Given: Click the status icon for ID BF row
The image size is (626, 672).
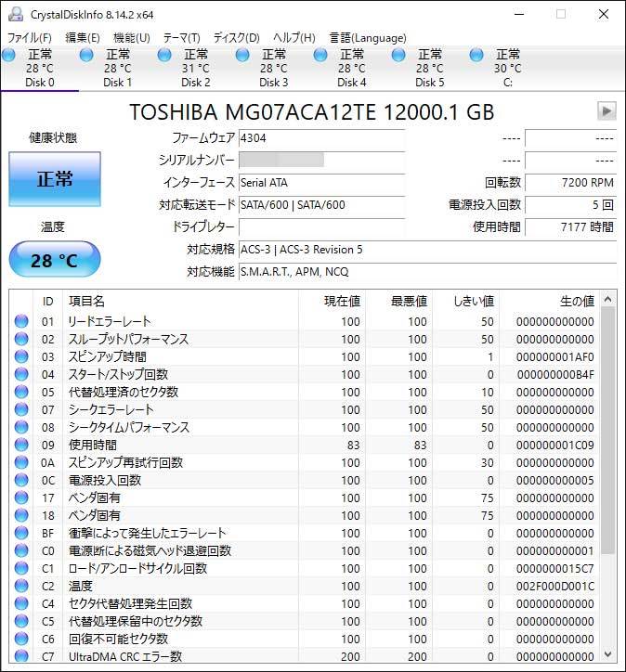Looking at the screenshot, I should [21, 533].
